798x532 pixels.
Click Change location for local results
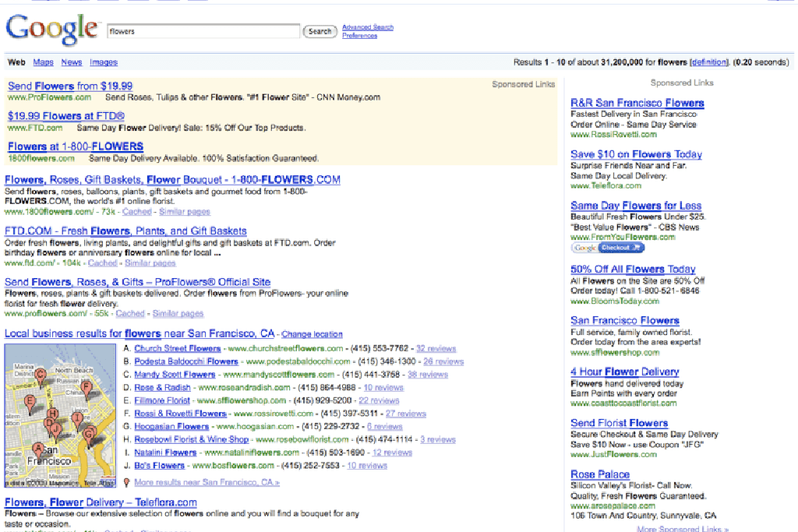pyautogui.click(x=312, y=334)
